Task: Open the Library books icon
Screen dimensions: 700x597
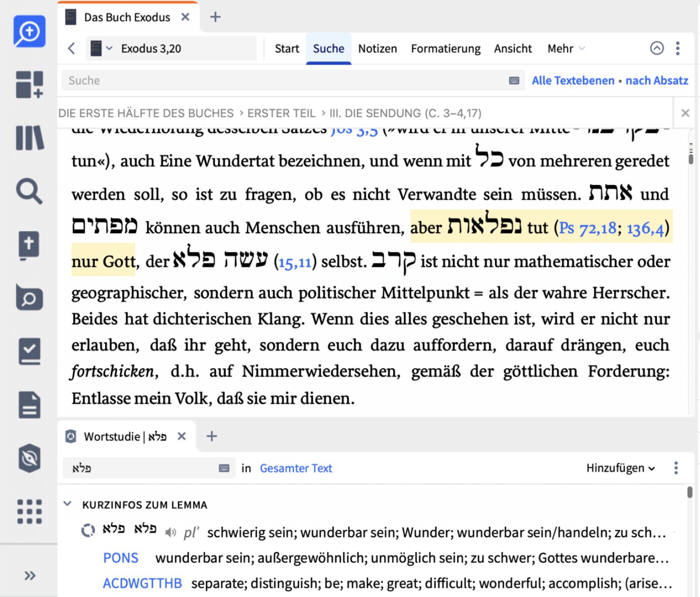Action: 30,138
